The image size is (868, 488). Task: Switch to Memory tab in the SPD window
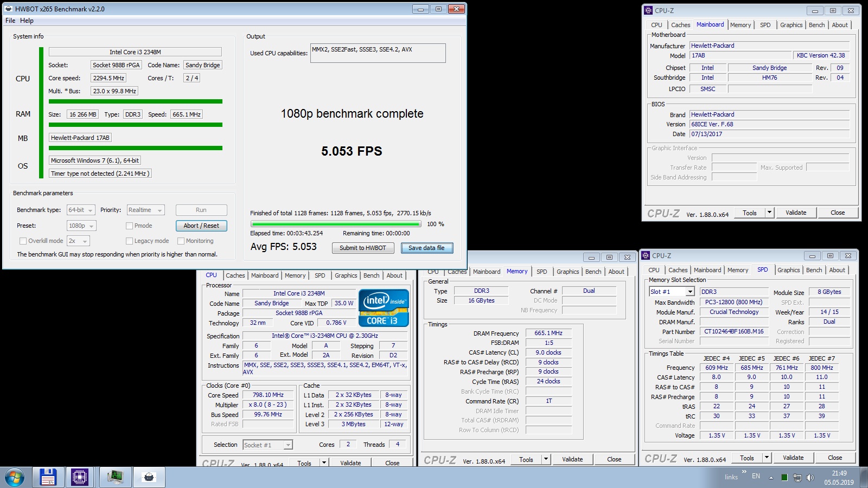point(737,270)
